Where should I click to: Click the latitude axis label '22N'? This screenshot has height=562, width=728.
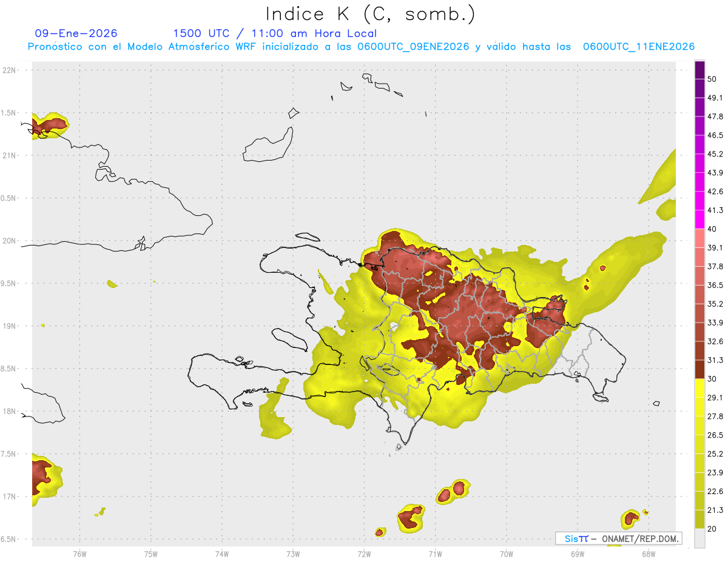tap(9, 70)
